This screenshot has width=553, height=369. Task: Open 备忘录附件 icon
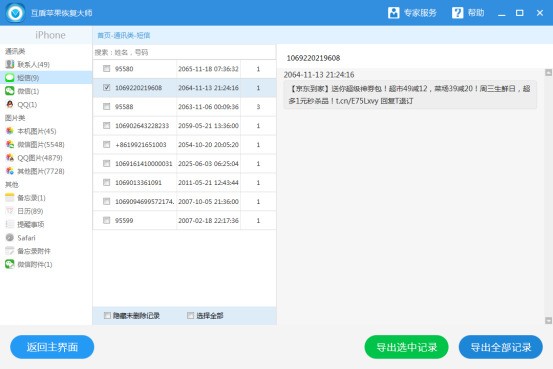coord(10,251)
